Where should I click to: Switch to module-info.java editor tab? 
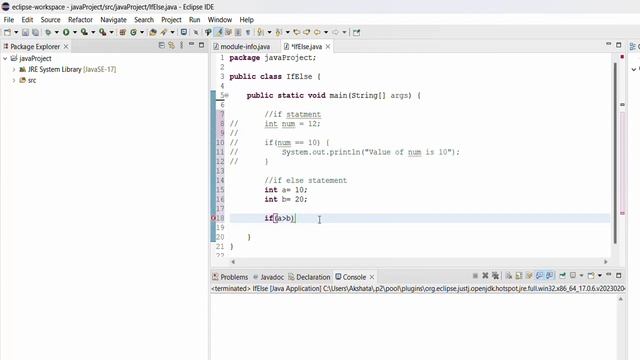(242, 47)
